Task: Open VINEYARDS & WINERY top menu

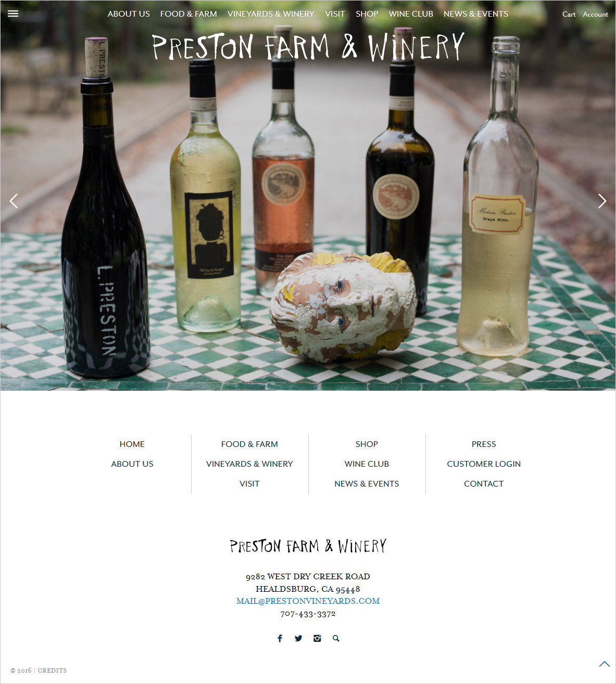Action: 271,14
